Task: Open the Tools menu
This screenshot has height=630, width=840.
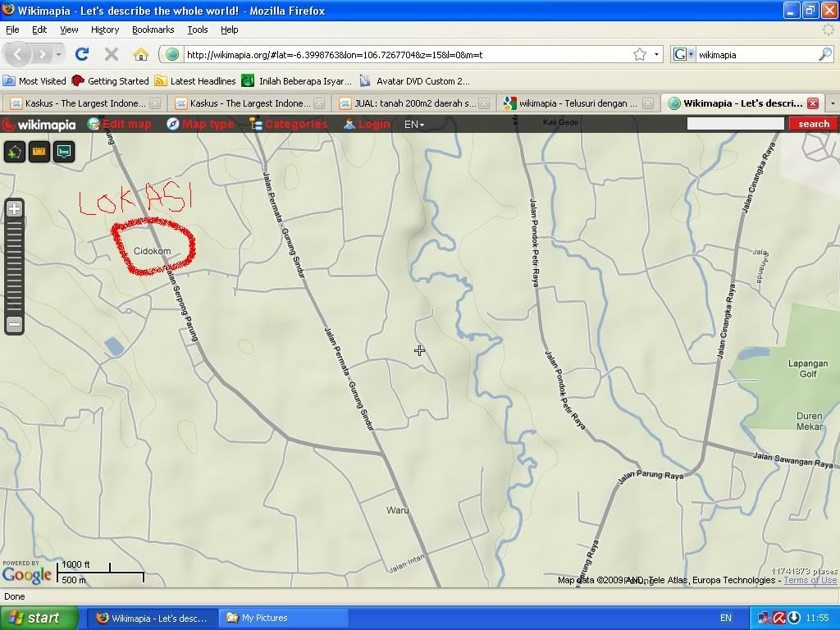Action: pos(197,30)
